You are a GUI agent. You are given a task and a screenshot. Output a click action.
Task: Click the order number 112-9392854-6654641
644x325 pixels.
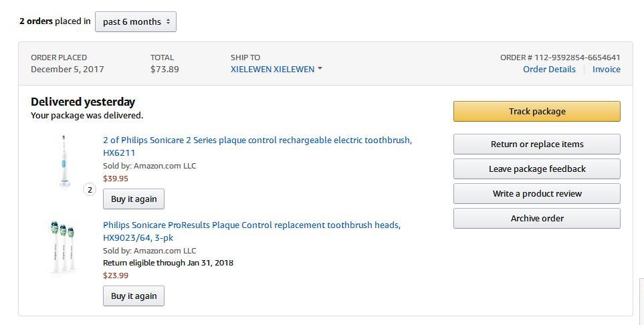click(x=560, y=58)
